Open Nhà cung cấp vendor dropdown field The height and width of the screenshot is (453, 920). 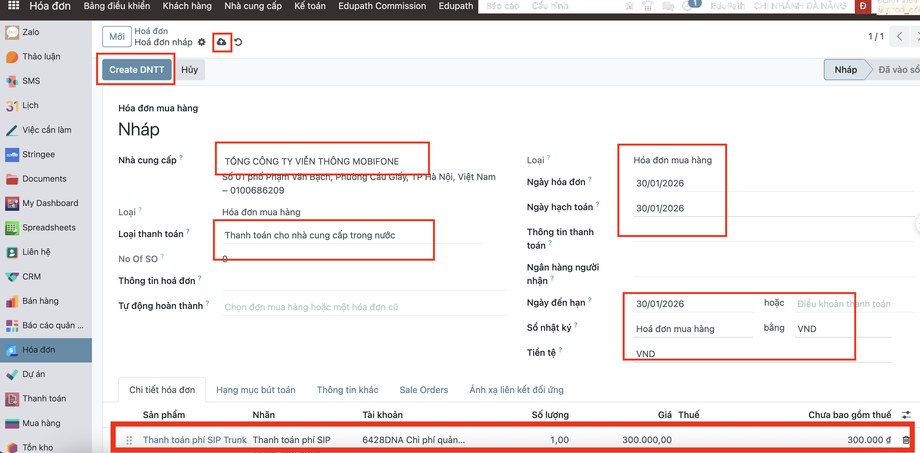tap(353, 161)
